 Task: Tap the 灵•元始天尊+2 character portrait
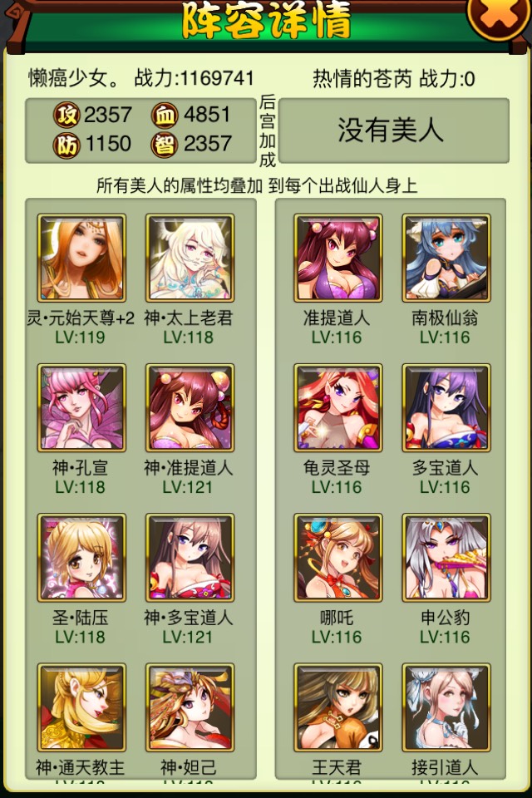click(x=81, y=258)
